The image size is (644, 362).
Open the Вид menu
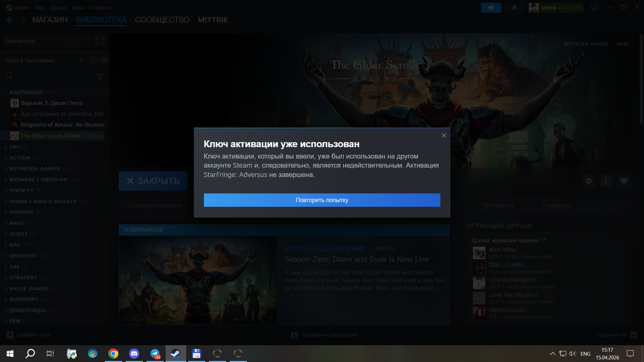(x=40, y=8)
